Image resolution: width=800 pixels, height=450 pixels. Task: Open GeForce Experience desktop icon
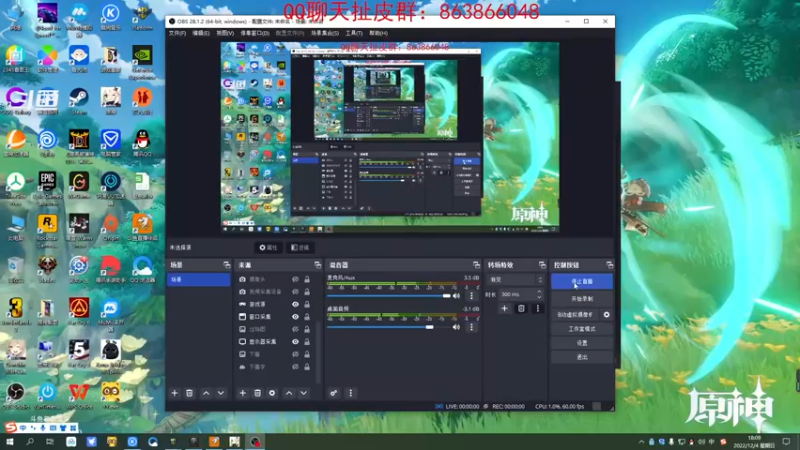click(x=142, y=62)
